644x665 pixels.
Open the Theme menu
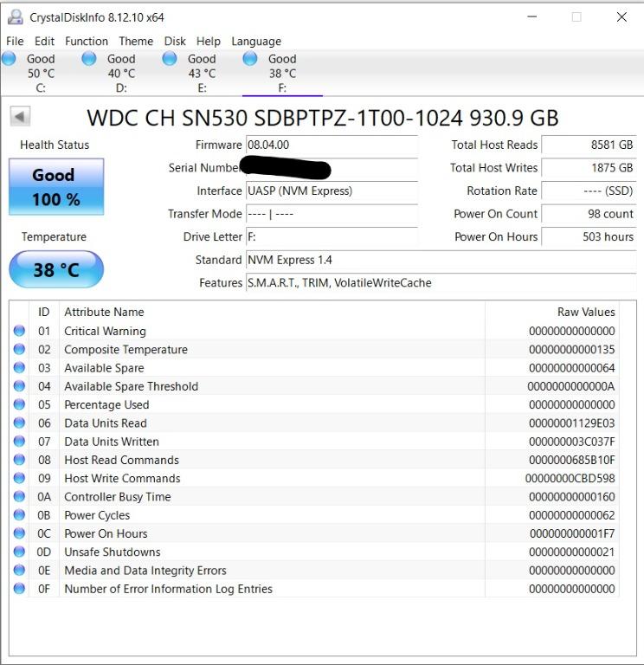136,42
